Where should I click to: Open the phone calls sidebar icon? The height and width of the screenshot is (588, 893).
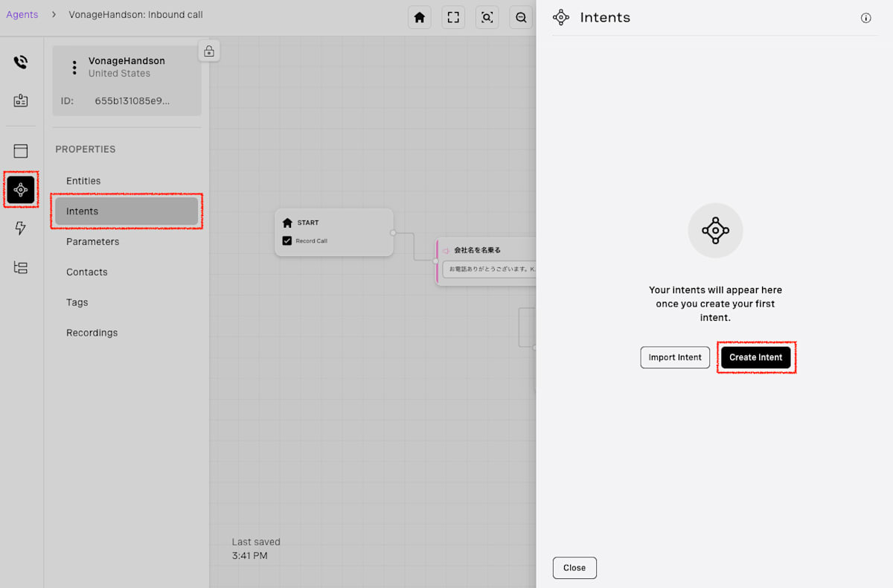(21, 63)
